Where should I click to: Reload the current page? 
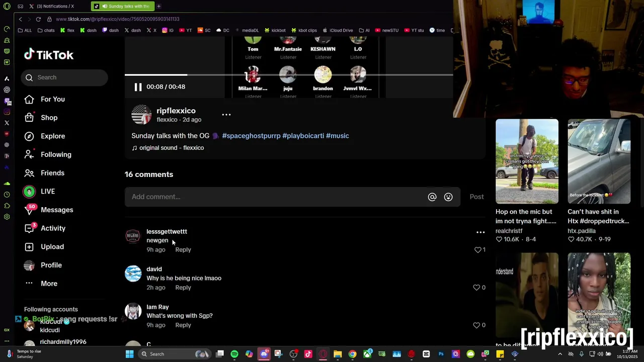38,19
